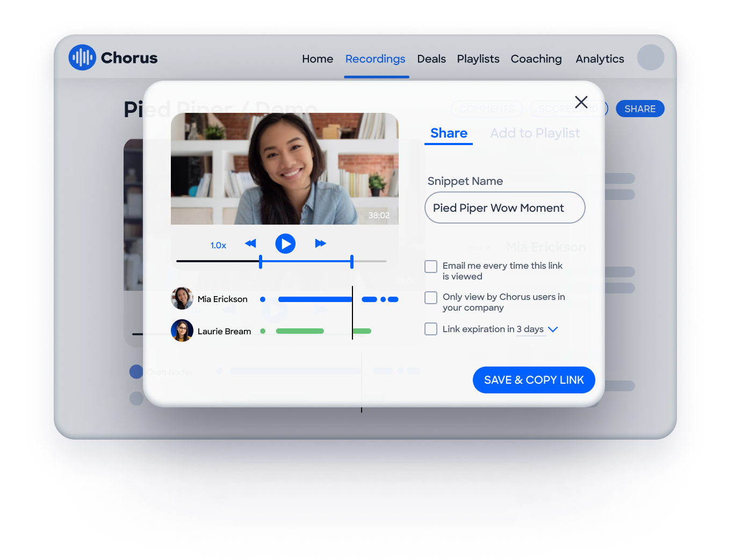
Task: Select Laurie Bream's long green talk segment
Action: (300, 331)
